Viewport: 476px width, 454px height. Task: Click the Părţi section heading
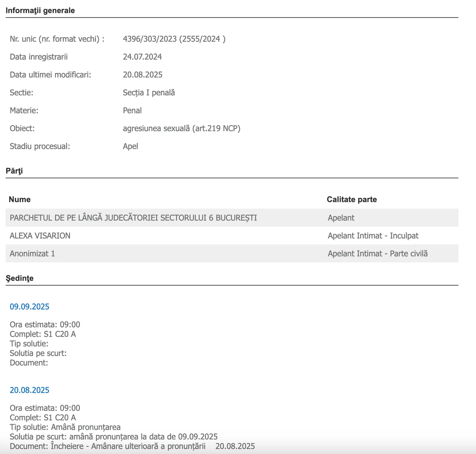tap(14, 171)
